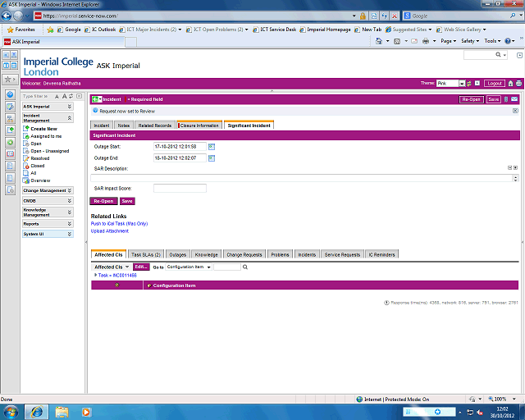Click the attachment paperclip icon beside Save
This screenshot has height=420, width=525.
tap(505, 99)
